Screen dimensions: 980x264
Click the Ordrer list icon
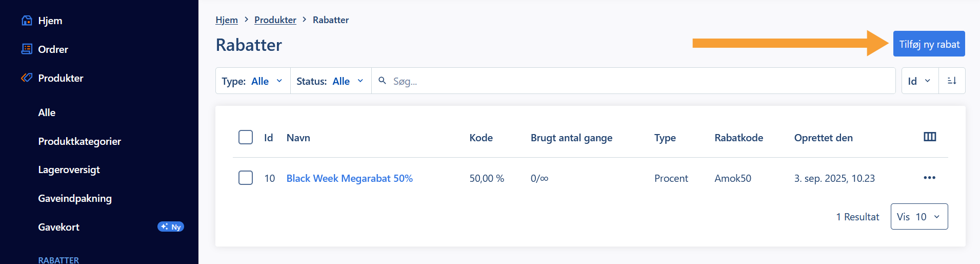[27, 49]
